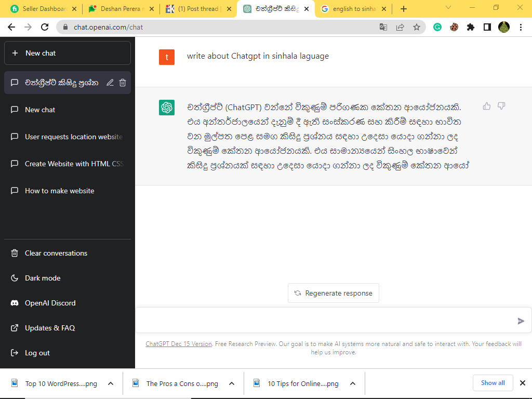Switch to Seller Dashboard tab
This screenshot has height=399, width=532.
44,9
